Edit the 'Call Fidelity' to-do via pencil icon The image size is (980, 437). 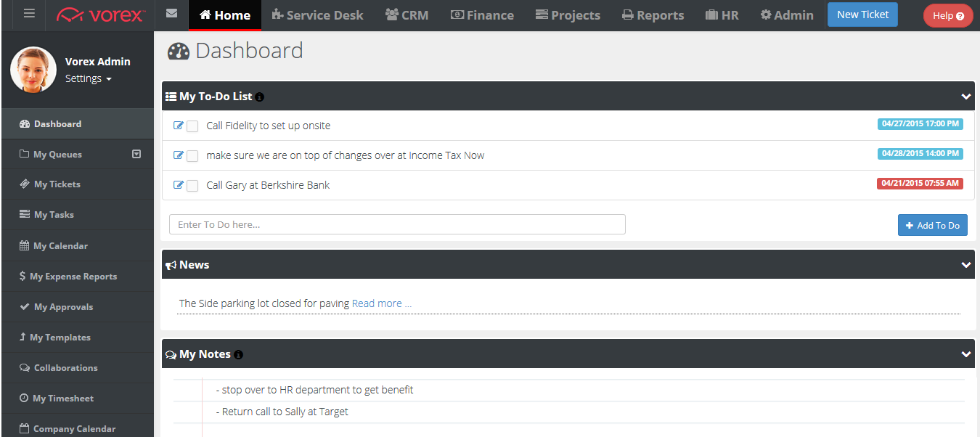179,126
